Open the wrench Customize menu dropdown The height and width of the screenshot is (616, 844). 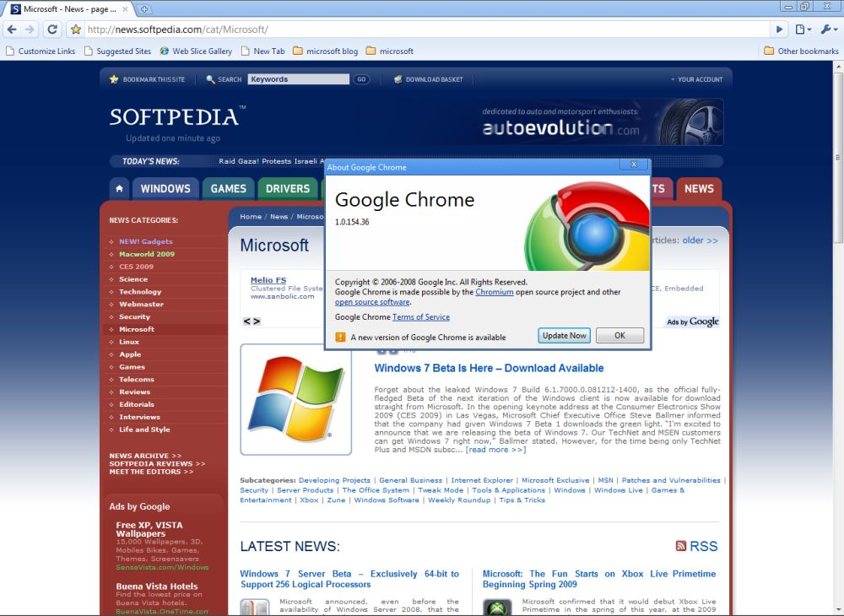click(829, 30)
